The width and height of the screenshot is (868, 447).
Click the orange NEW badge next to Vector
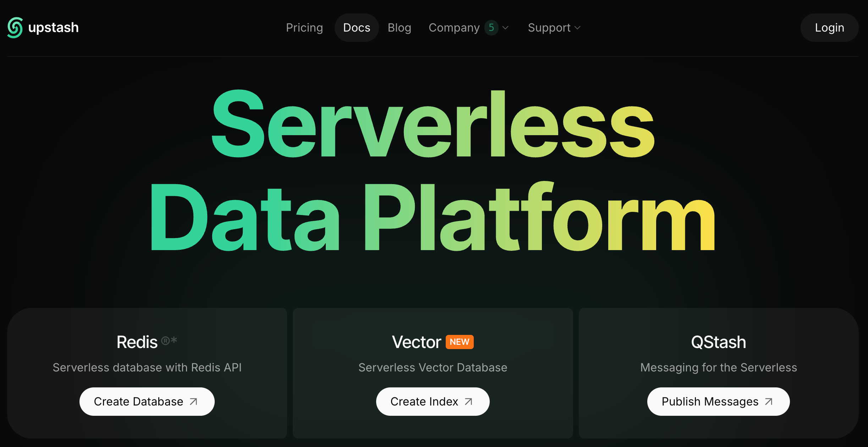pyautogui.click(x=460, y=342)
